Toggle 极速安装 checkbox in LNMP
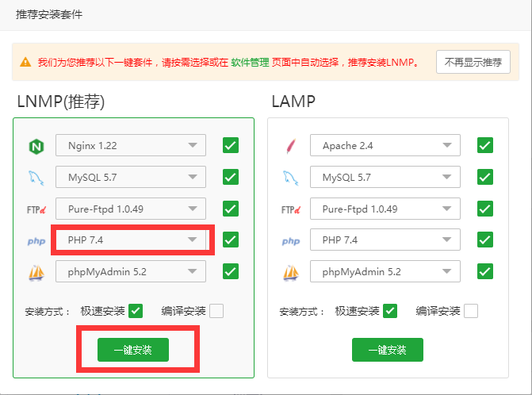The width and height of the screenshot is (532, 395). (x=136, y=311)
